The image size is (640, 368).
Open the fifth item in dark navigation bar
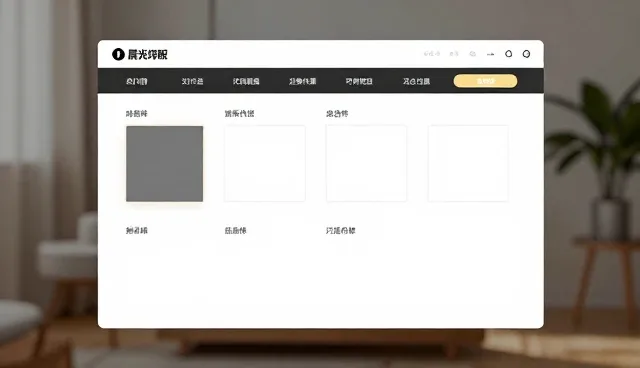coord(359,81)
